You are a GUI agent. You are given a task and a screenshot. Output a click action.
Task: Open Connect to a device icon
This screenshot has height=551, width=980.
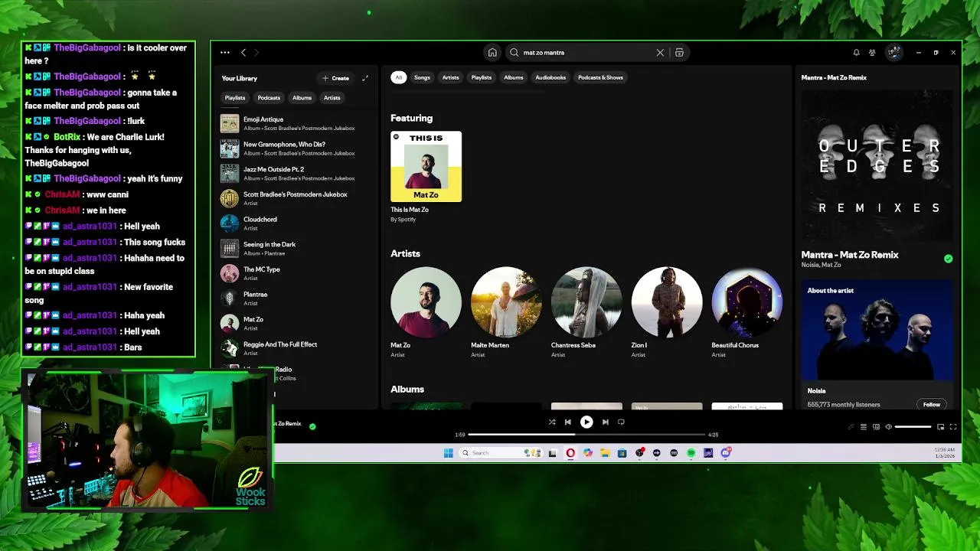(x=876, y=427)
